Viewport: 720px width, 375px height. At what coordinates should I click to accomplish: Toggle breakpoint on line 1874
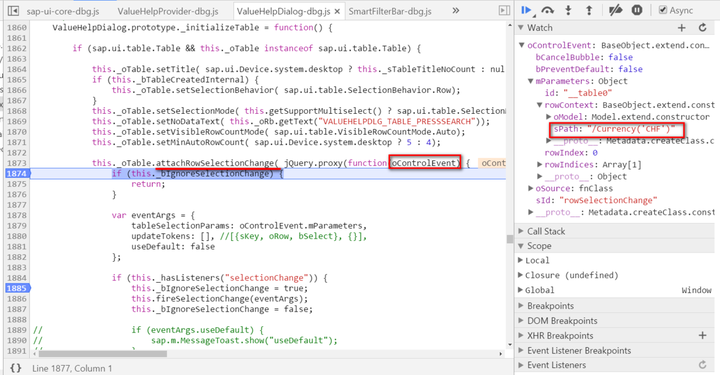coord(17,174)
